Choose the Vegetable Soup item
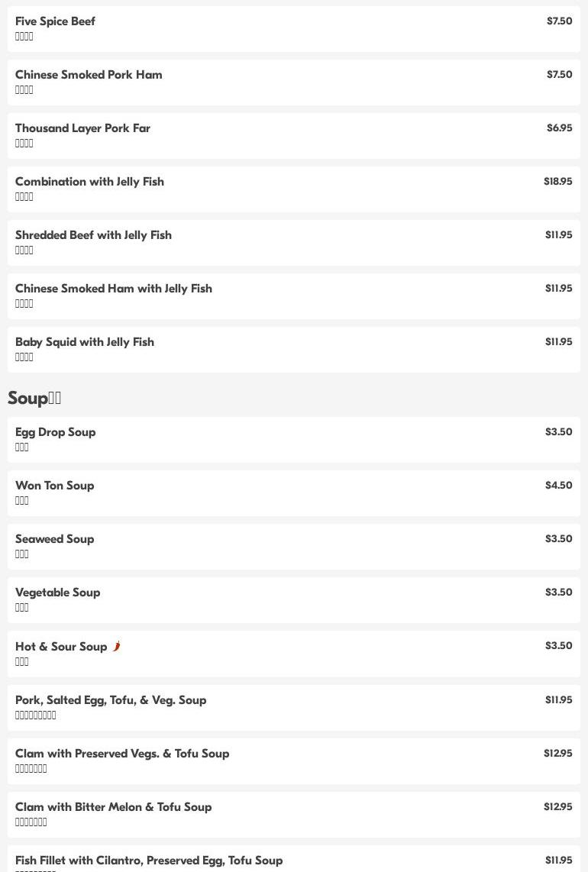588x872 pixels. point(294,599)
